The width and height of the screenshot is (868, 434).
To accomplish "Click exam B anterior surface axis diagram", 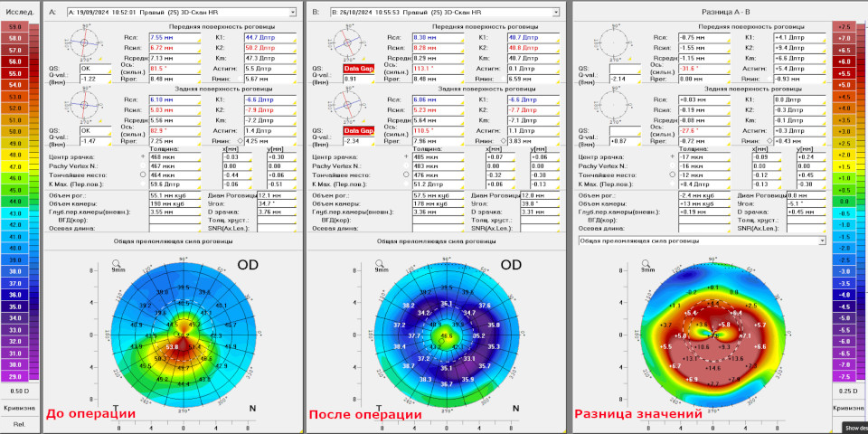I will click(346, 42).
